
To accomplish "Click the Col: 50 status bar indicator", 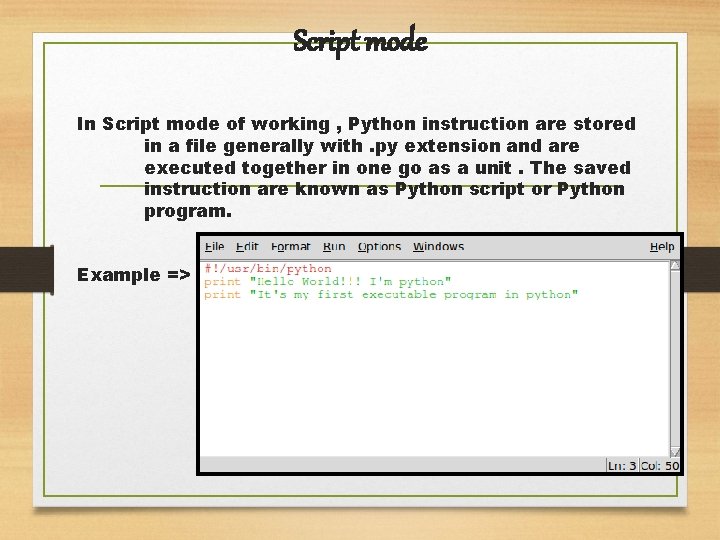I will tap(659, 466).
